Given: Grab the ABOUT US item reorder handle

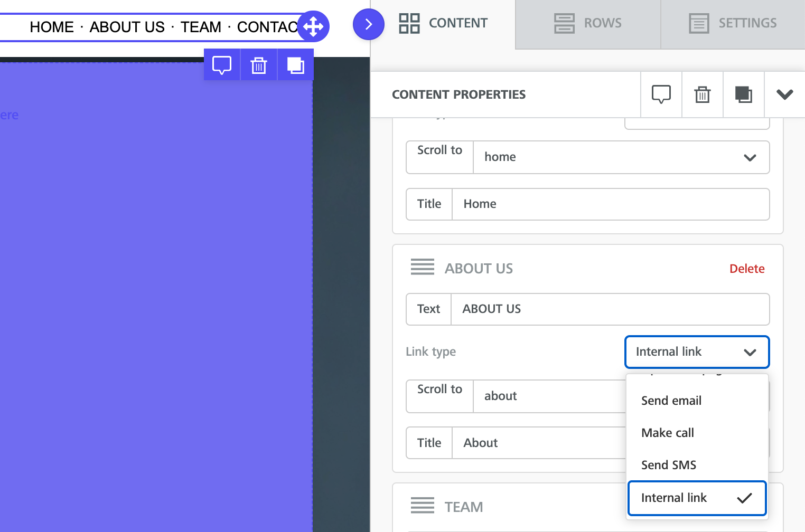Looking at the screenshot, I should point(423,267).
